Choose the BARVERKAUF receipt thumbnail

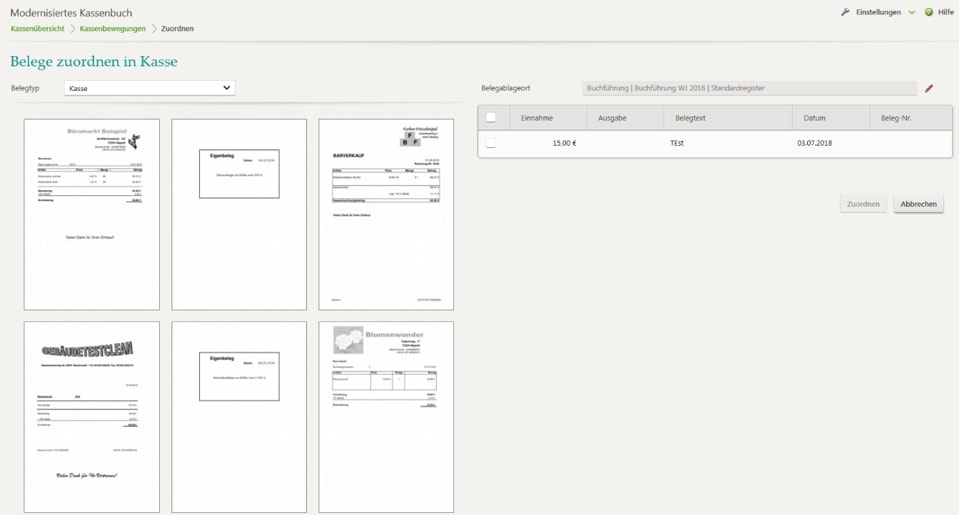tap(386, 214)
